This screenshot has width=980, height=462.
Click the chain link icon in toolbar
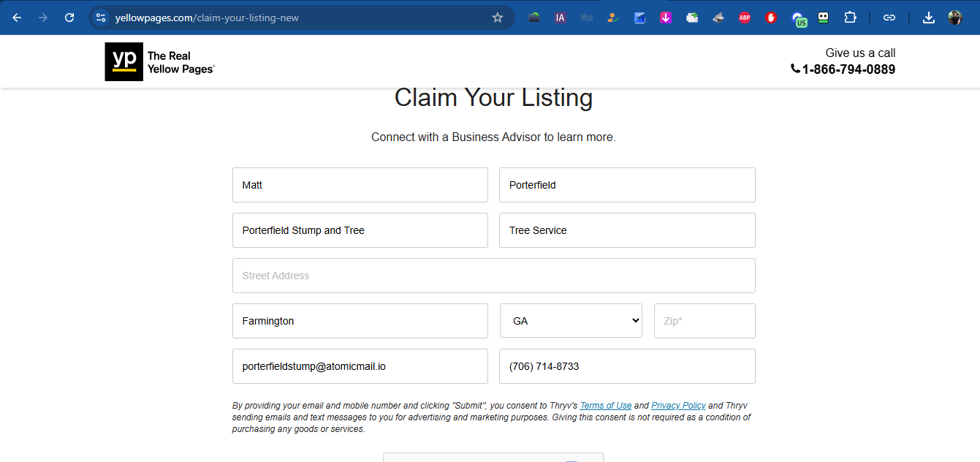click(x=889, y=18)
